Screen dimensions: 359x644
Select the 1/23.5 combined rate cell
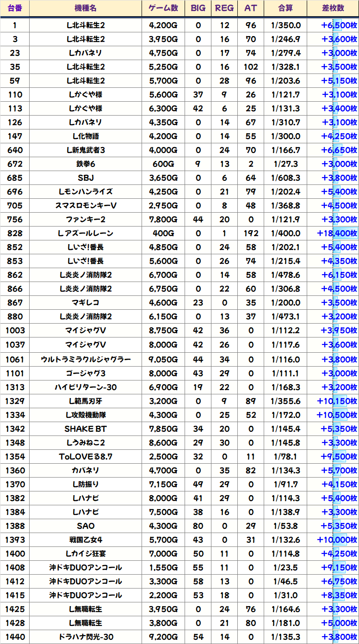click(x=285, y=568)
